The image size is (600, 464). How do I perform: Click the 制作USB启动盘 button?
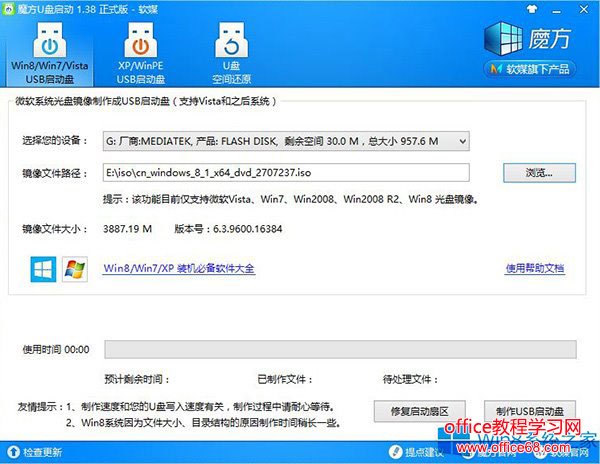point(530,411)
